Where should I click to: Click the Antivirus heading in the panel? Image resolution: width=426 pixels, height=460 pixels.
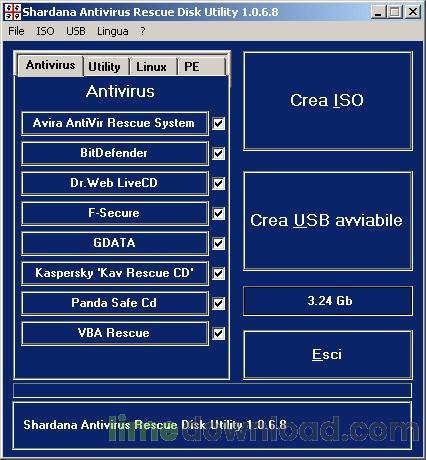tap(120, 91)
